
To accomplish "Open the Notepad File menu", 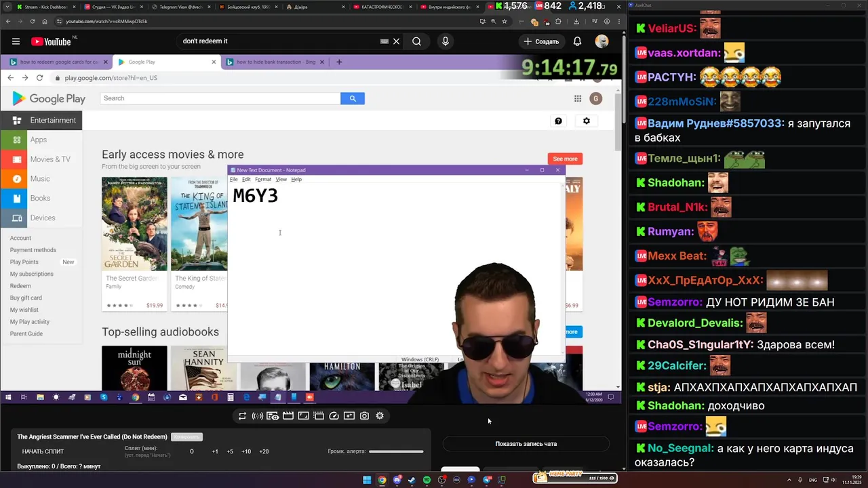I will 234,180.
